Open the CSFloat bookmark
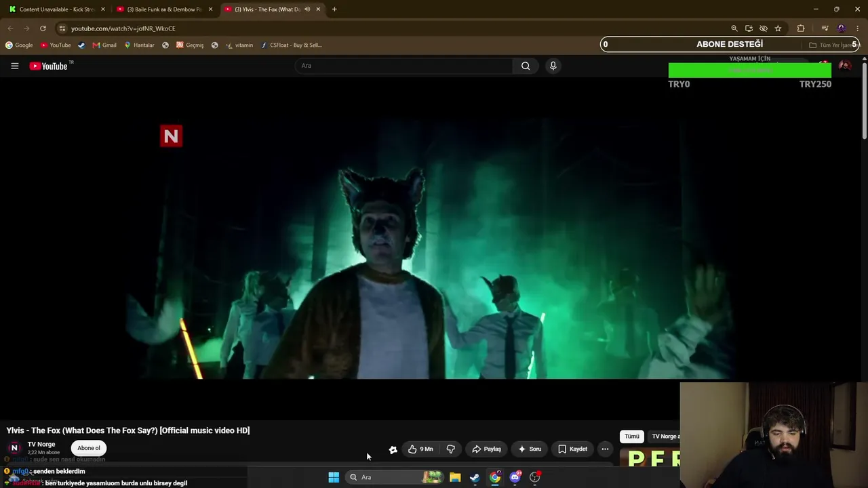This screenshot has height=488, width=868. point(292,45)
